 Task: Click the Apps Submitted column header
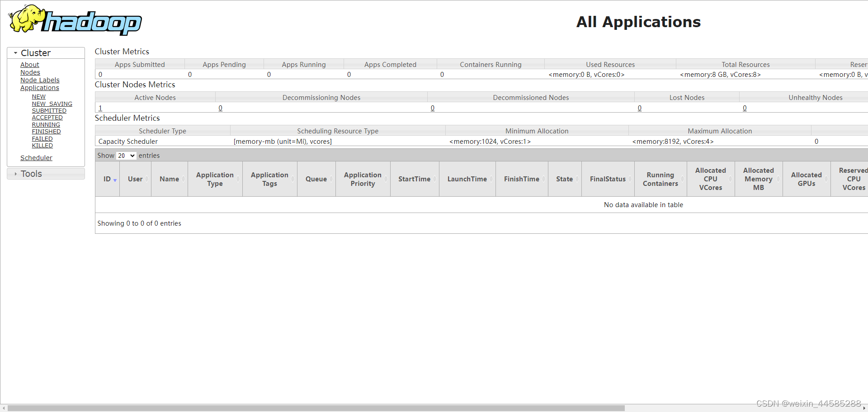140,65
